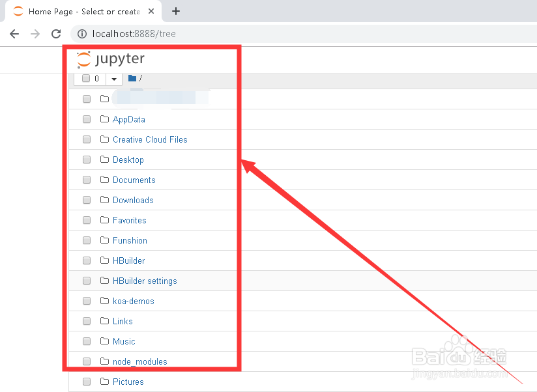Select the node_modules checkbox

87,361
